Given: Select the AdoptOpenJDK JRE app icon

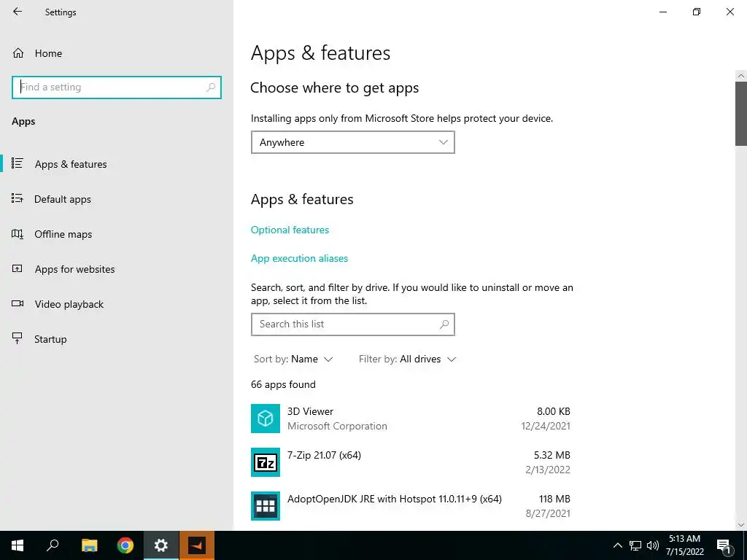Looking at the screenshot, I should (x=266, y=506).
